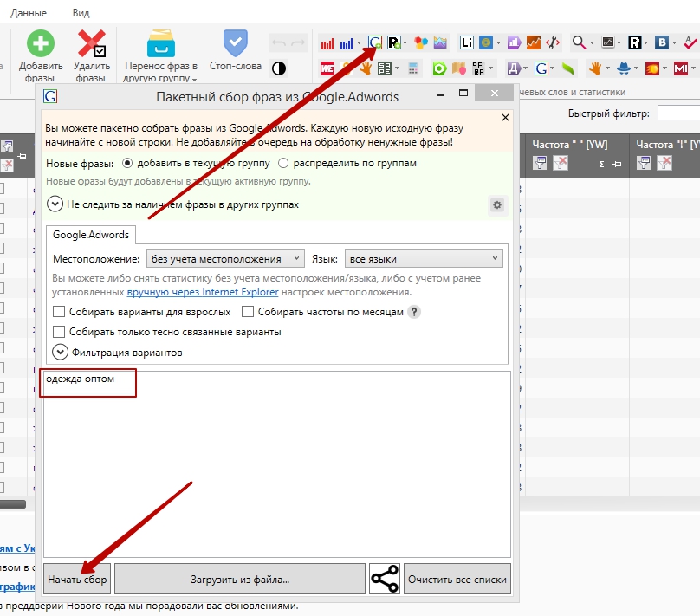Open dropdown arrow next to blue bar-chart icon
This screenshot has width=700, height=616.
coord(359,43)
